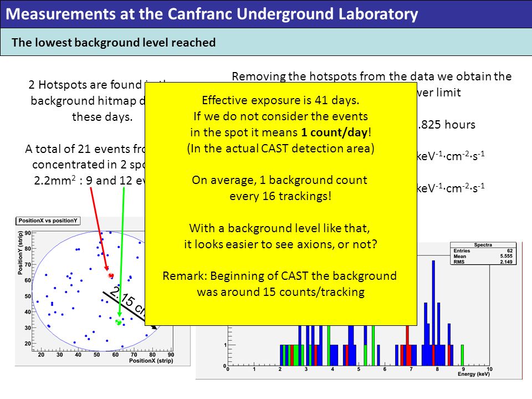This screenshot has width=532, height=399.
Task: Click 'With a background level like that,' line
Action: point(279,228)
